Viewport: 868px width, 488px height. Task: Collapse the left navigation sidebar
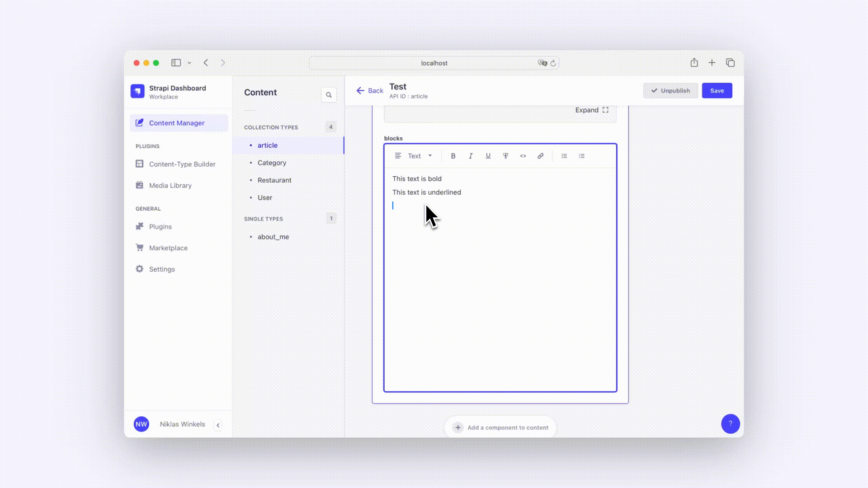click(218, 425)
